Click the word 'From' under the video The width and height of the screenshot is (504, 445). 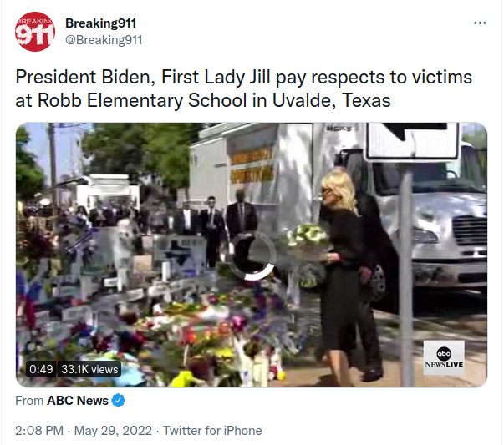pos(29,401)
